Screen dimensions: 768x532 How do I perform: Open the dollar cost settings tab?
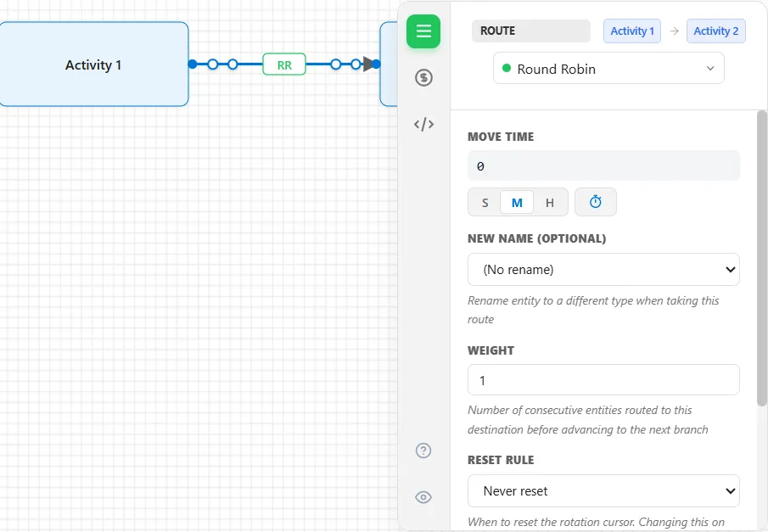(423, 77)
